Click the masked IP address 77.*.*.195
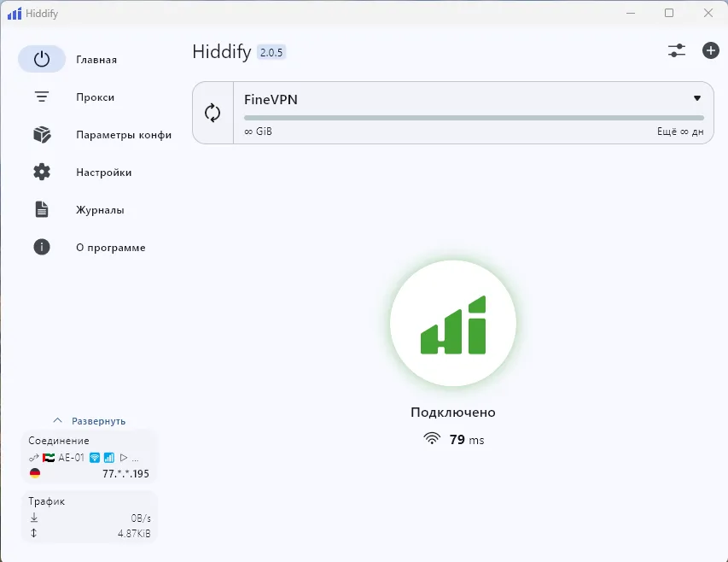 tap(126, 473)
